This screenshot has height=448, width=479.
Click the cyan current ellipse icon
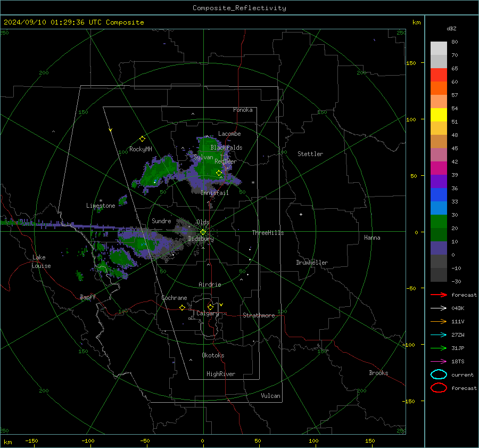coord(439,374)
